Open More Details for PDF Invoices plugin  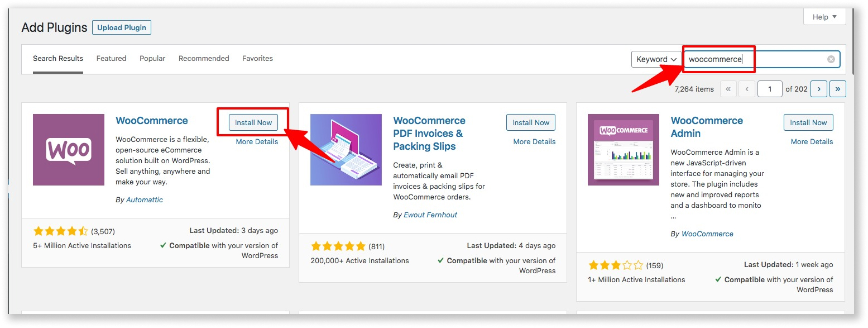534,142
